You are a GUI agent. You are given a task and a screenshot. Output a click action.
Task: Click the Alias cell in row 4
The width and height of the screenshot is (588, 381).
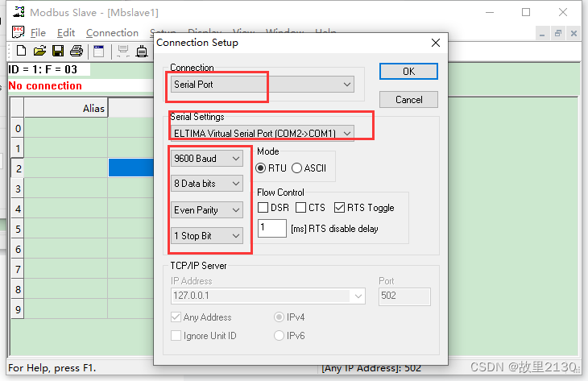(x=66, y=209)
